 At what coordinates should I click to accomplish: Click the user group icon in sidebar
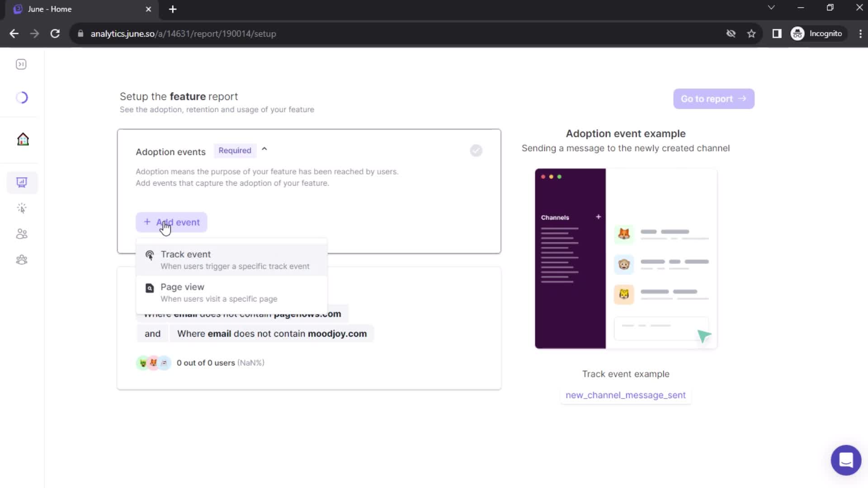point(21,259)
